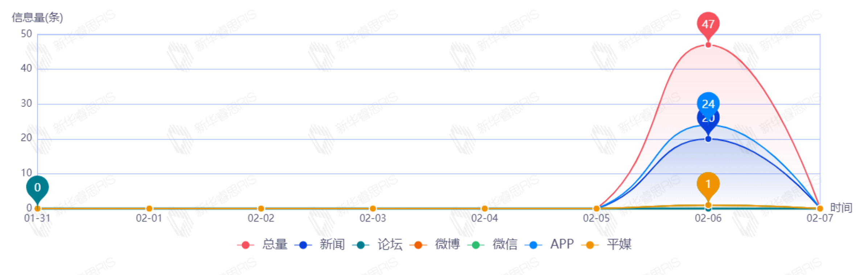Screen dimensions: 868x275
Task: Click the data point at 02-05
Action: 596,208
